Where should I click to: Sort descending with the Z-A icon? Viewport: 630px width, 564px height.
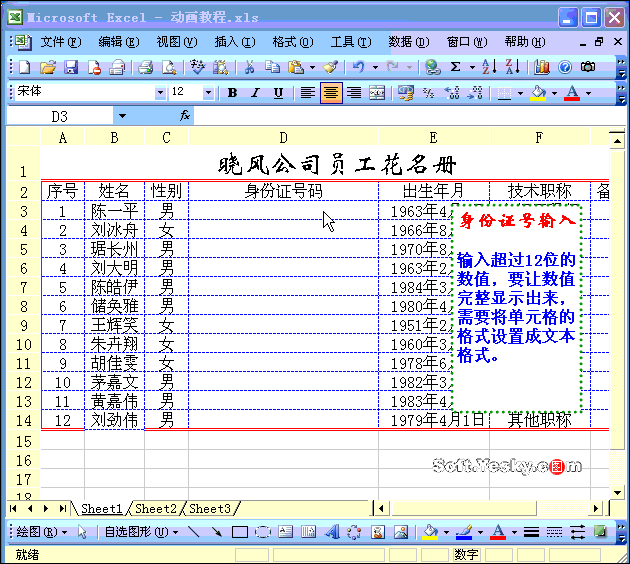(512, 67)
